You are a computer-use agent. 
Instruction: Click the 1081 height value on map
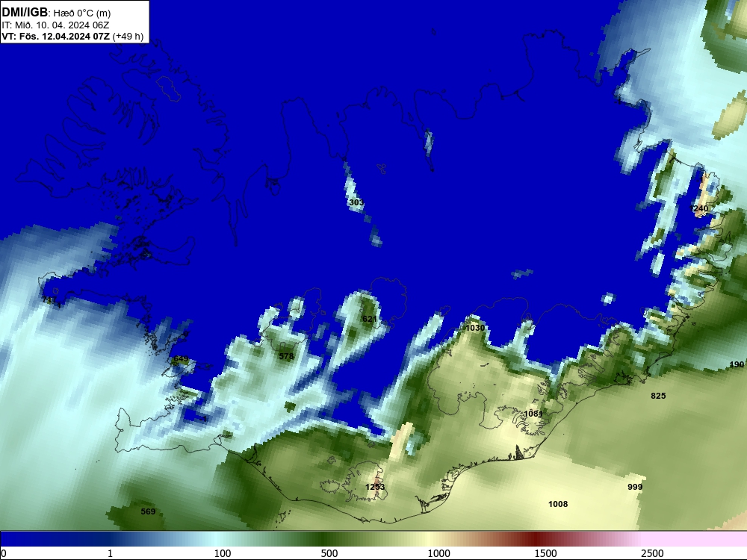[x=533, y=414]
